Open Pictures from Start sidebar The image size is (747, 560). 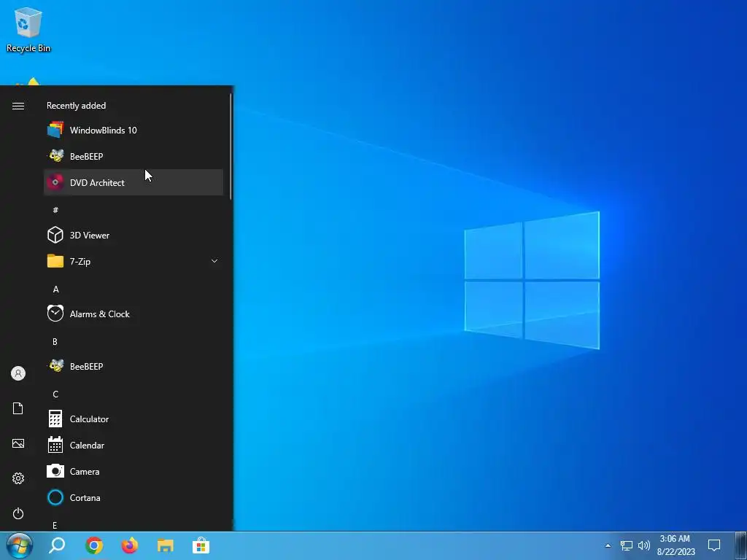(18, 443)
